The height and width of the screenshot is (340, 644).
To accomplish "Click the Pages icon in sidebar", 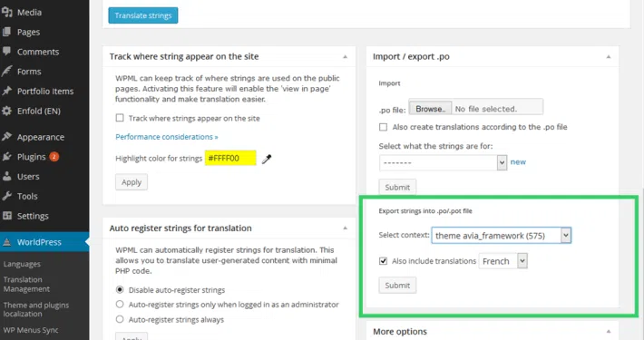I will 6,32.
